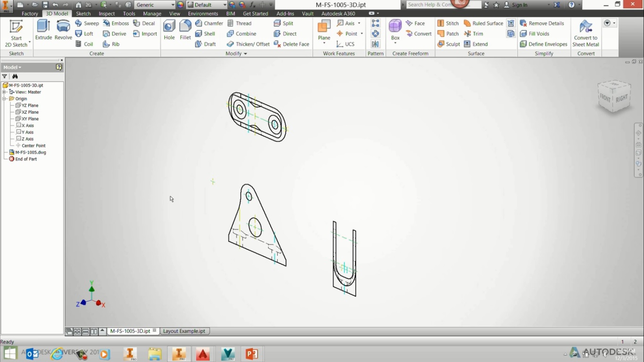The image size is (644, 362).
Task: Switch to the Sketch ribbon tab
Action: tap(83, 14)
